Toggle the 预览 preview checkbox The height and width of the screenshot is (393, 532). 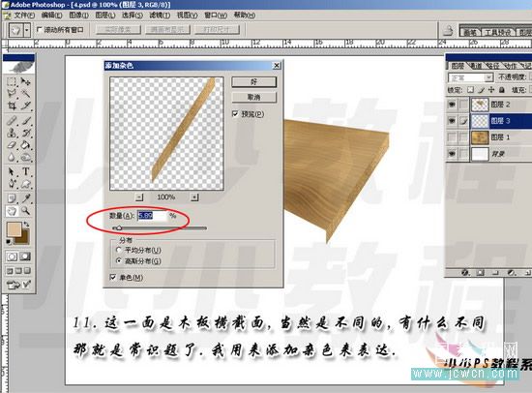[235, 114]
